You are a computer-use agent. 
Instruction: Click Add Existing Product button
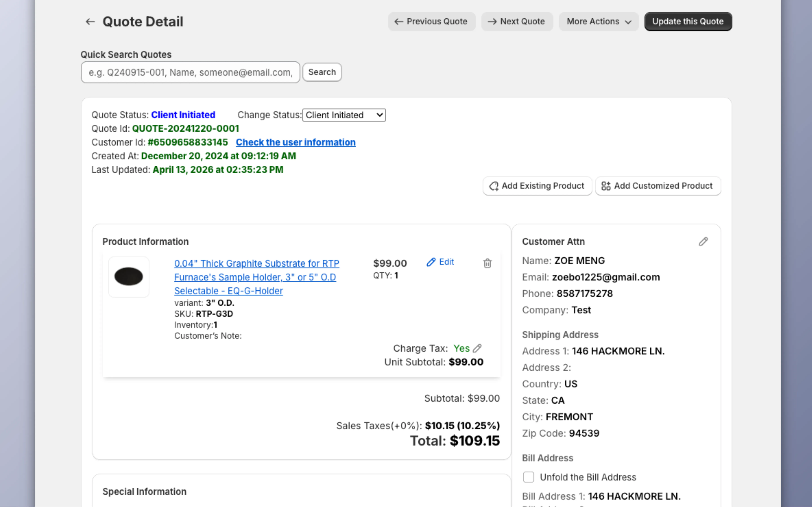(x=537, y=186)
